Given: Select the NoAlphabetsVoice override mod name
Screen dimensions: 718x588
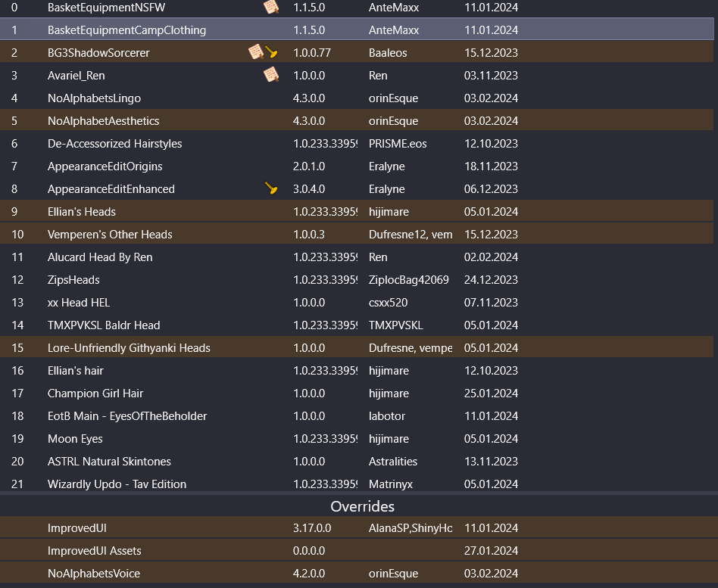Looking at the screenshot, I should (94, 574).
